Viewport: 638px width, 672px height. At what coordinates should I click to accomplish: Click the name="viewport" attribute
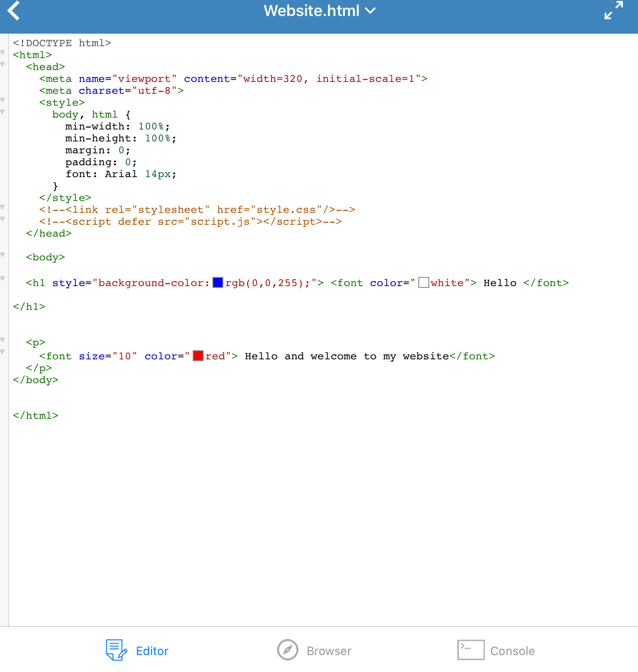click(128, 79)
